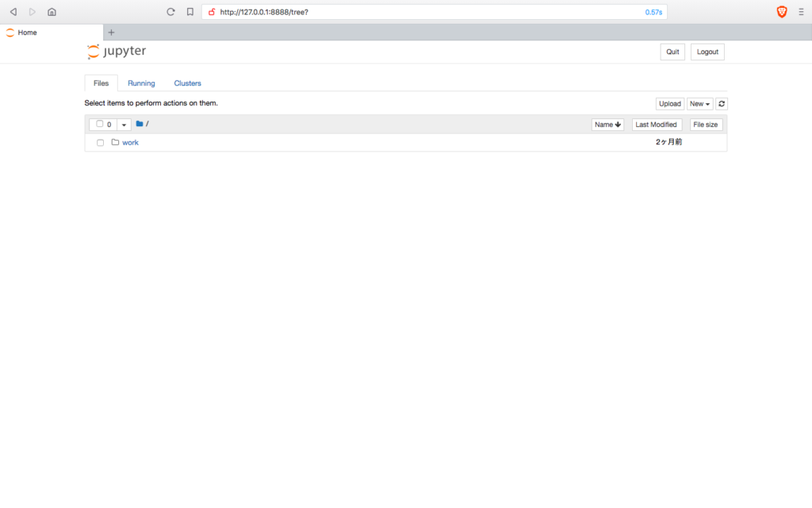Click the browser home icon
812x508 pixels.
pos(52,12)
